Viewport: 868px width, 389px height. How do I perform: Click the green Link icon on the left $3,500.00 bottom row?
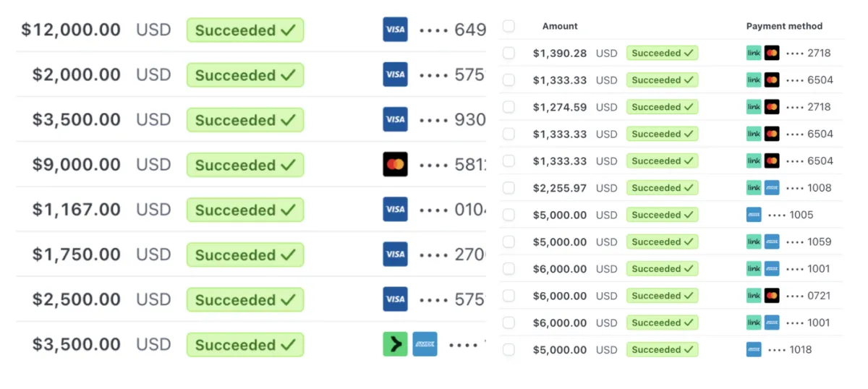(395, 344)
